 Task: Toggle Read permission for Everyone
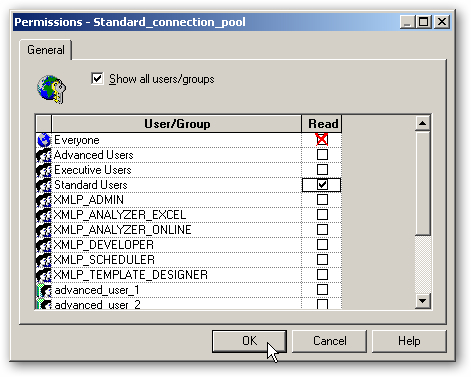322,140
